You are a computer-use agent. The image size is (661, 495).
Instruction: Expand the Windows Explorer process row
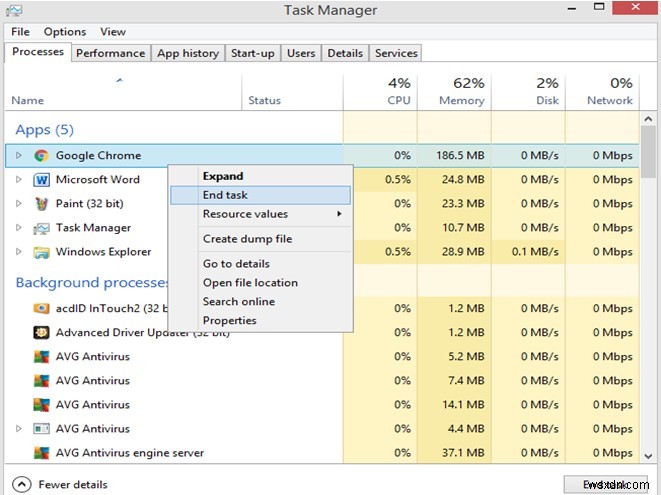pyautogui.click(x=18, y=252)
